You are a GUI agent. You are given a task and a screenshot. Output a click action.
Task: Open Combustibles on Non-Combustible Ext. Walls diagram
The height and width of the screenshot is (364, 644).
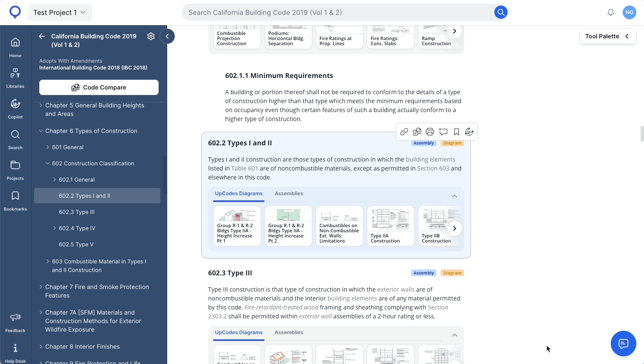point(339,226)
